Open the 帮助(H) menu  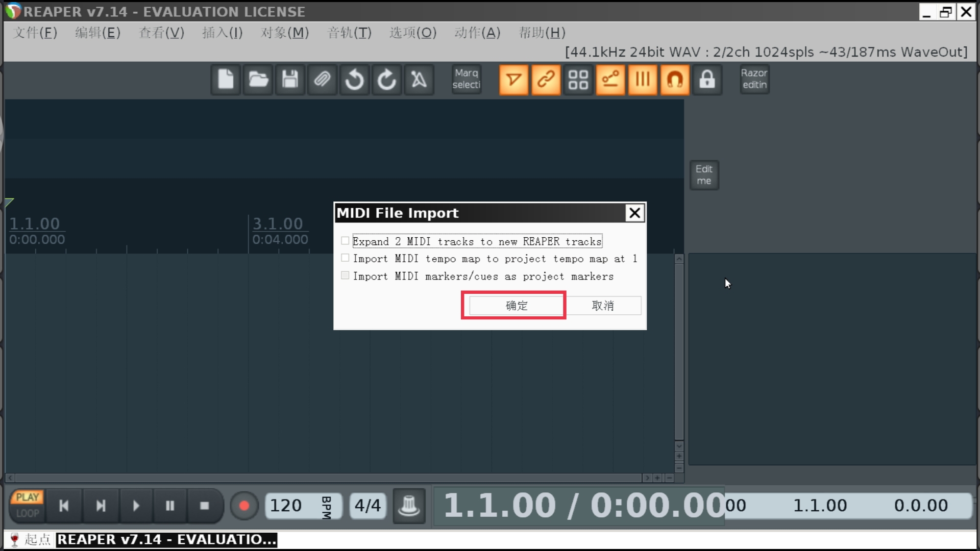[x=542, y=33]
